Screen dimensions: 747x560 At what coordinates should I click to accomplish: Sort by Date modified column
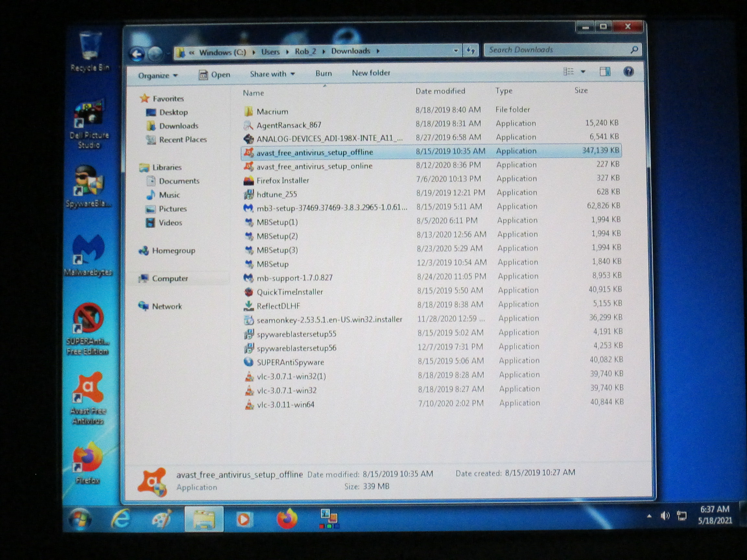click(x=440, y=91)
